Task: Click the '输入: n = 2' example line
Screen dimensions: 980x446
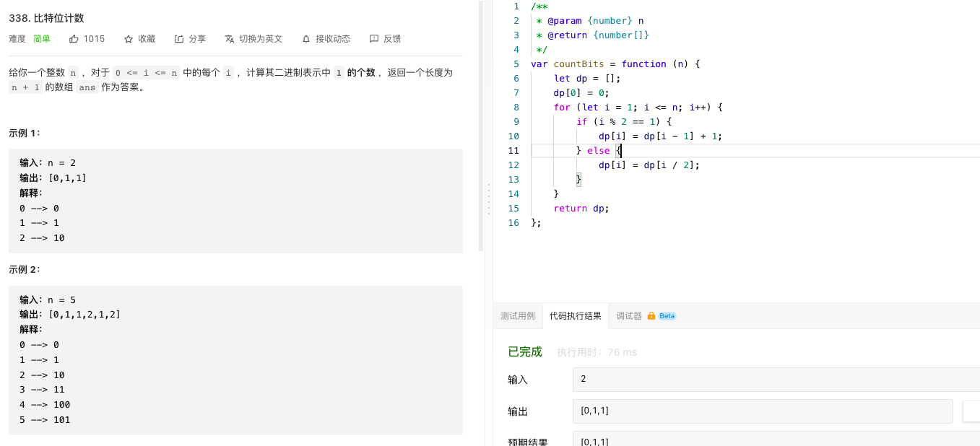Action: 48,163
